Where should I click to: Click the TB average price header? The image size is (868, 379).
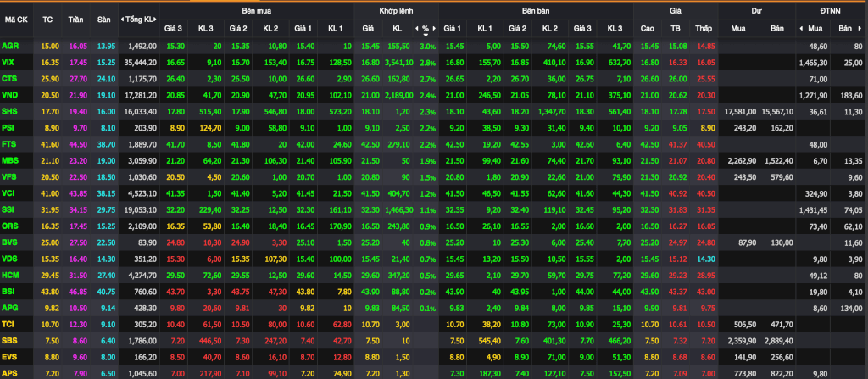676,28
